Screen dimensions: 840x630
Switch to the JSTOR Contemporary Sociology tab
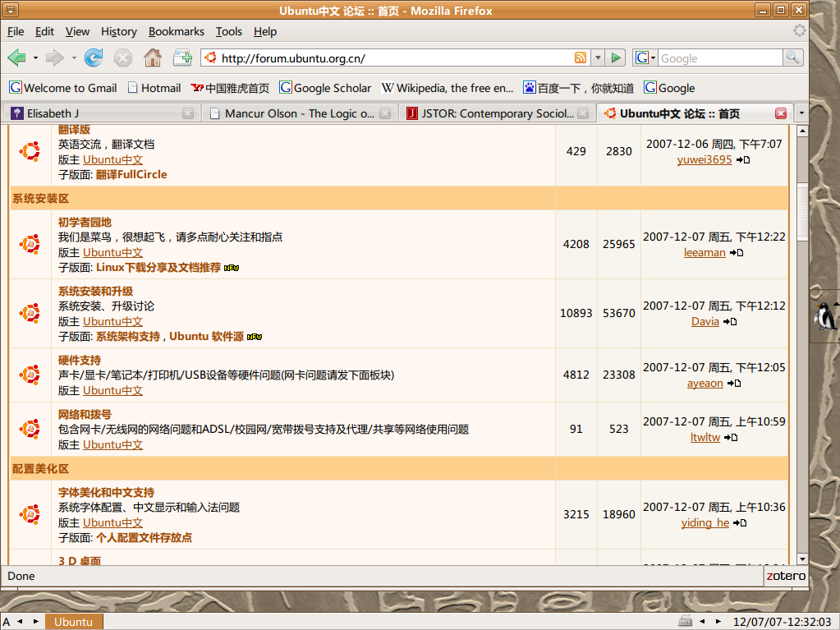(497, 113)
